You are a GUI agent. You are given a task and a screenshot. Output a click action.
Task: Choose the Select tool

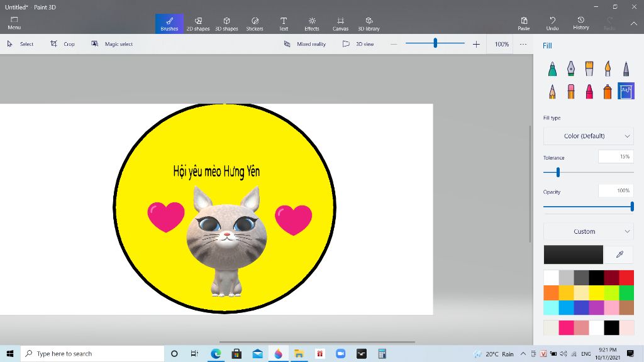click(x=20, y=44)
